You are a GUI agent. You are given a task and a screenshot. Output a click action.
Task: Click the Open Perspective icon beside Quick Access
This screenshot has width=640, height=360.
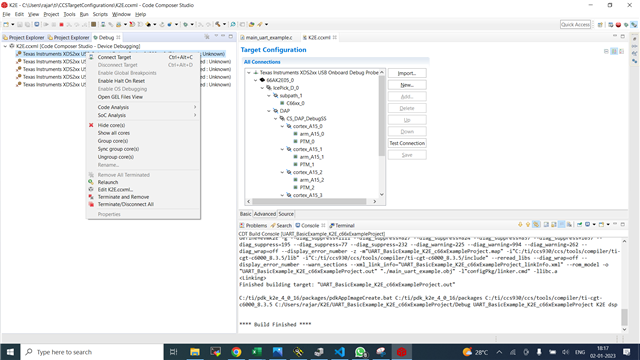pyautogui.click(x=600, y=25)
